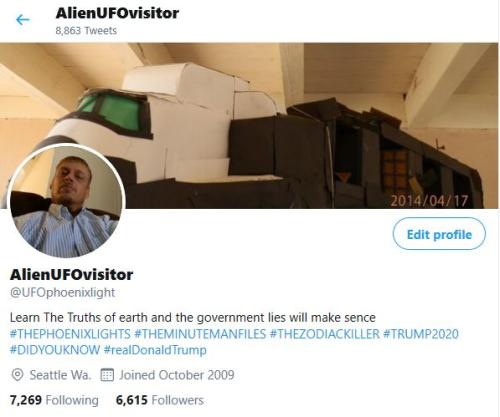
Task: Click the location pin icon
Action: (17, 375)
